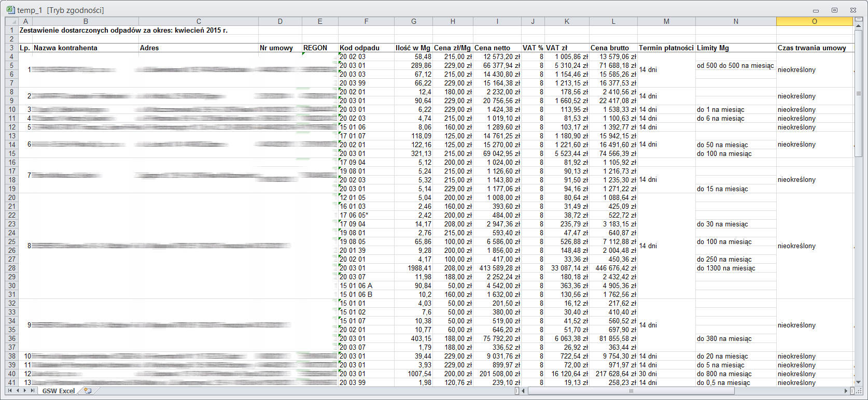Click the vertical split box above scrollbar

(858, 19)
